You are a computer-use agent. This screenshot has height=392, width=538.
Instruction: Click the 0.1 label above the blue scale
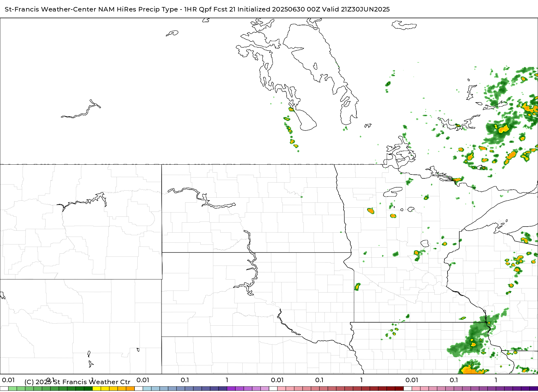coord(185,380)
